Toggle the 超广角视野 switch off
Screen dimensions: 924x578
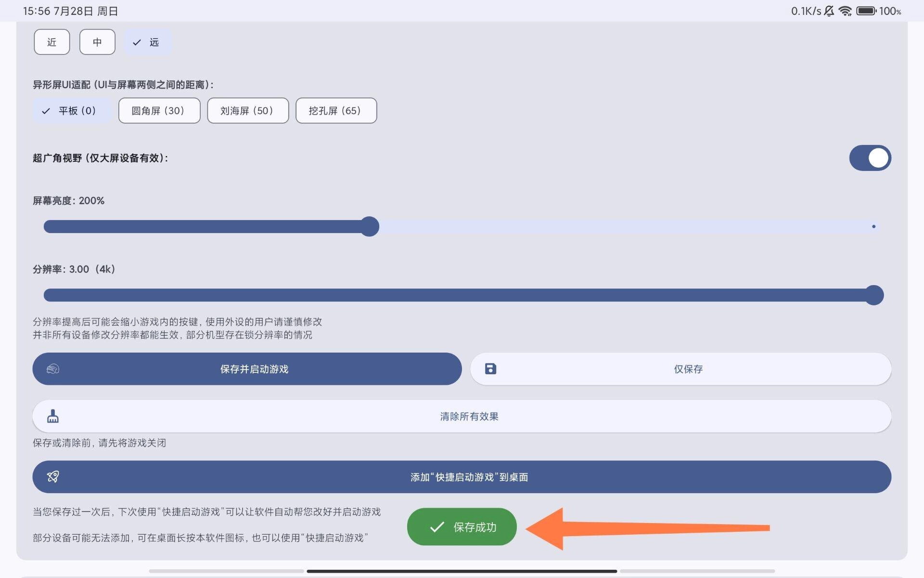(x=870, y=158)
